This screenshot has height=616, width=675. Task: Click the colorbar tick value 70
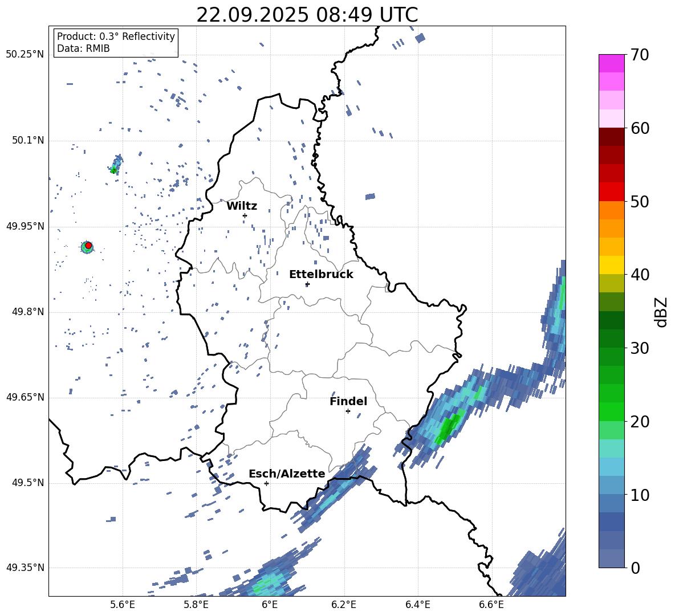640,55
